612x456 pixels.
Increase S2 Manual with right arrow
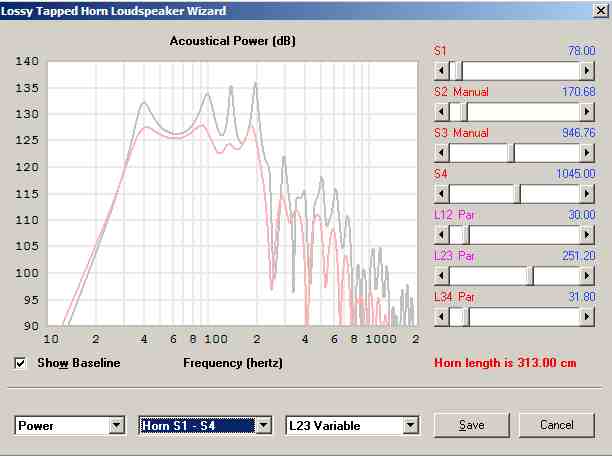586,112
